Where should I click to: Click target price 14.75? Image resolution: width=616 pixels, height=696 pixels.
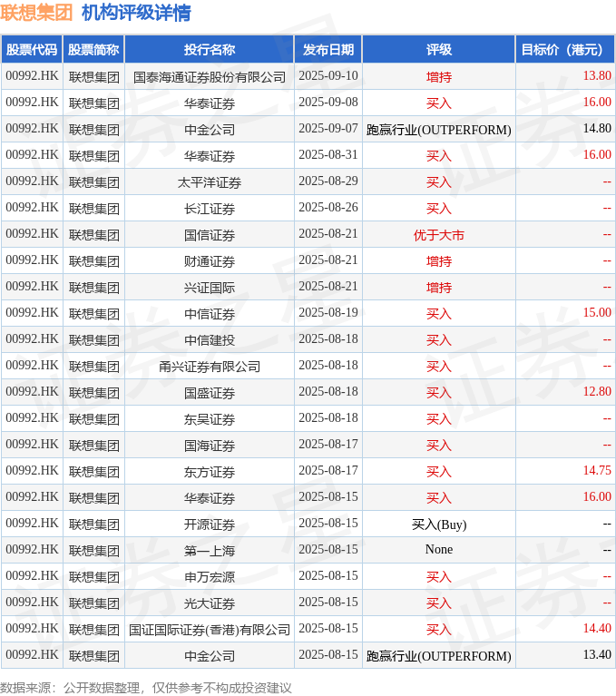[x=597, y=471]
